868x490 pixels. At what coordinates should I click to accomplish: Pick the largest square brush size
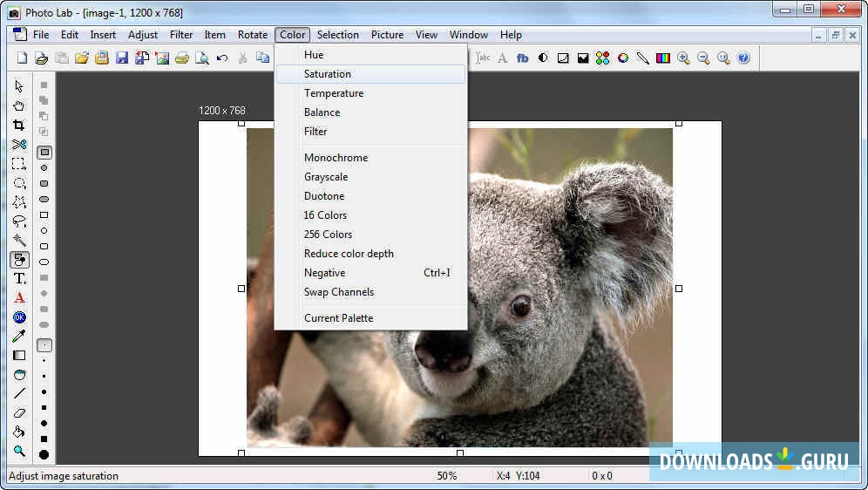pyautogui.click(x=44, y=439)
